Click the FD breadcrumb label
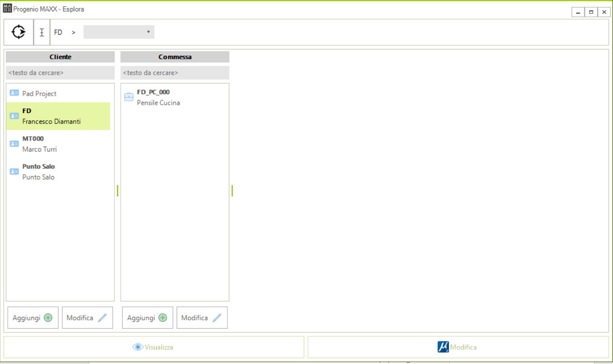 point(58,33)
